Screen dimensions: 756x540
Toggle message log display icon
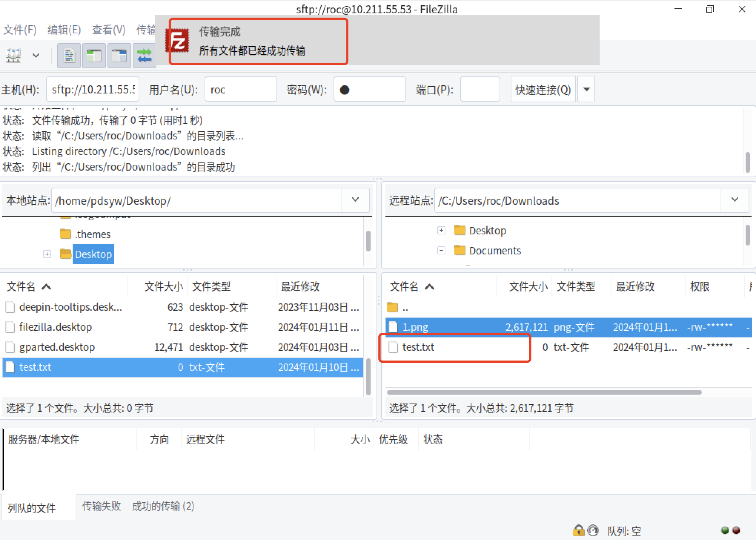[x=69, y=56]
